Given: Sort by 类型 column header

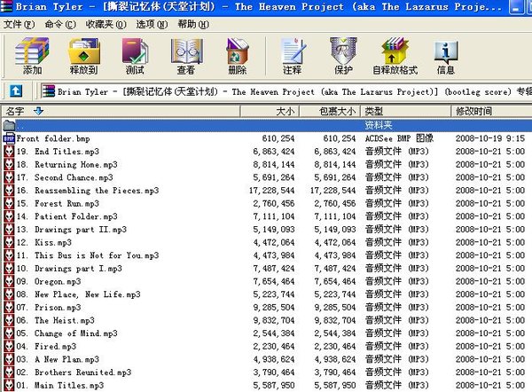Looking at the screenshot, I should click(x=405, y=112).
